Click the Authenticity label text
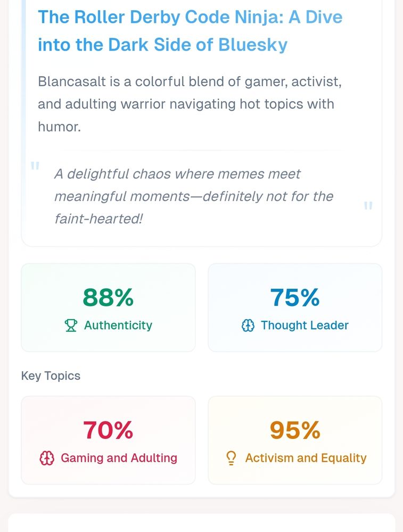403x532 pixels. click(x=118, y=326)
